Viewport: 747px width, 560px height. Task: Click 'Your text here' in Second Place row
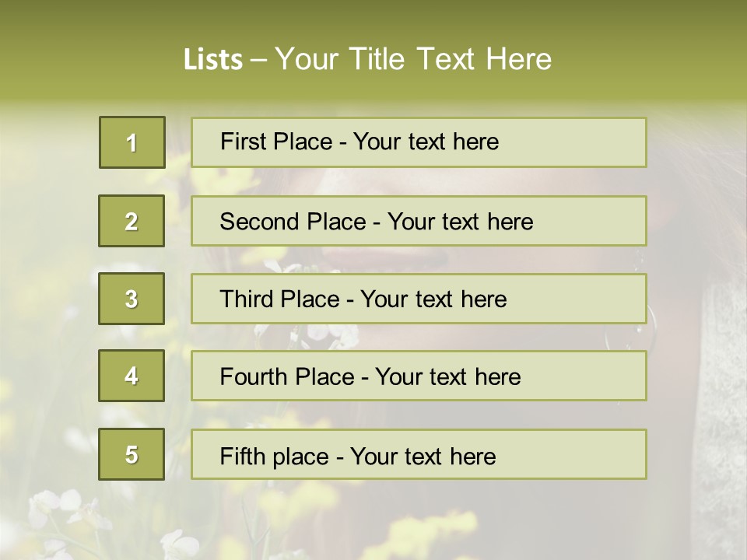point(460,222)
